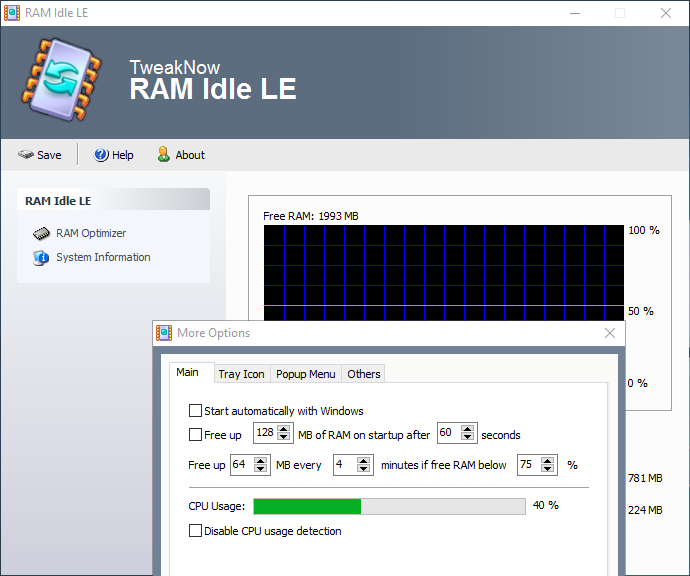Decrease the 128 MB startup value

tap(284, 437)
